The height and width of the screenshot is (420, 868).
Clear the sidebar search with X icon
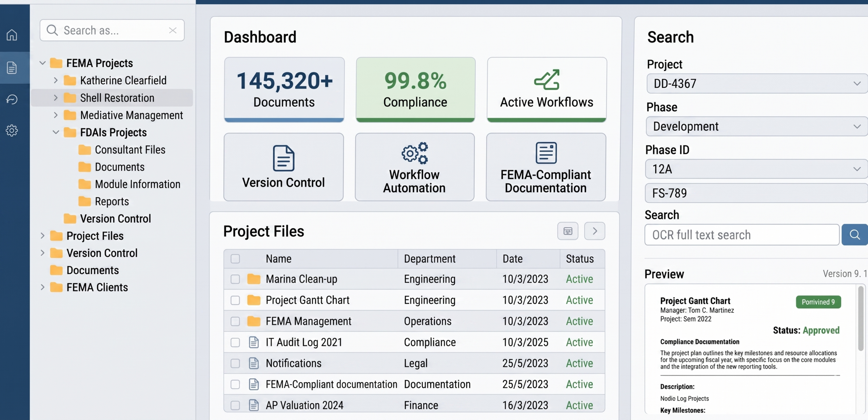coord(173,31)
